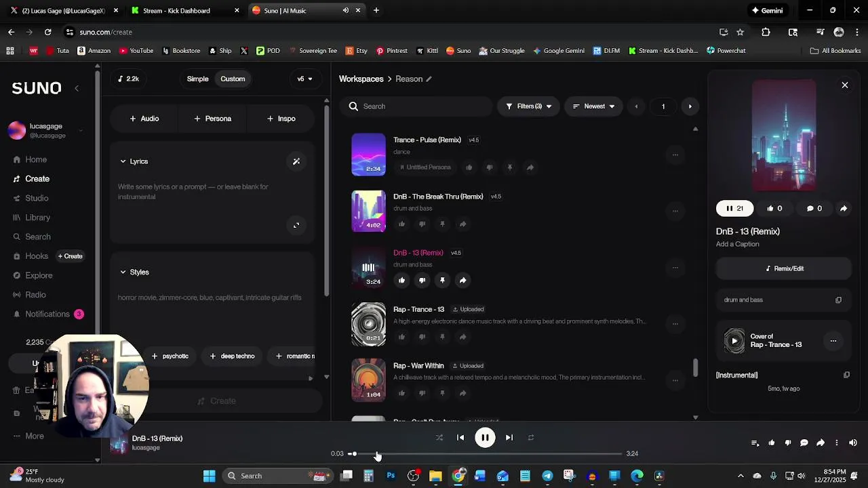Copy the drum and bass style text
The height and width of the screenshot is (488, 868).
coord(838,300)
